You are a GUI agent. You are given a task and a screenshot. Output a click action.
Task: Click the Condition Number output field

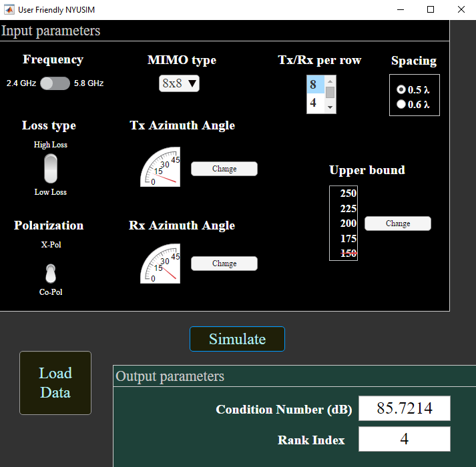click(404, 408)
